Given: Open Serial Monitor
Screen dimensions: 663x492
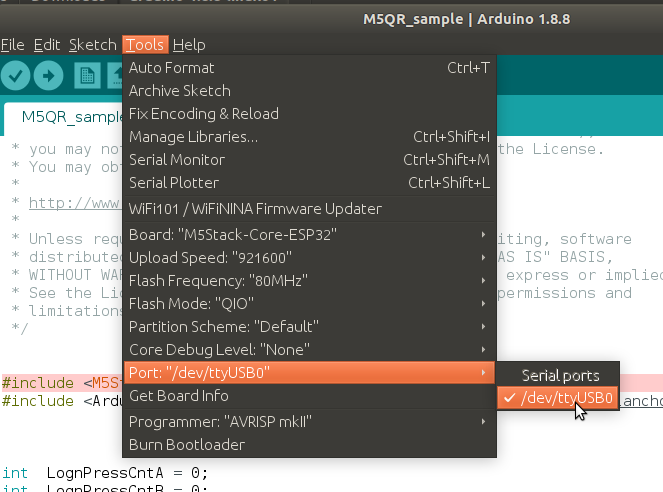Looking at the screenshot, I should coord(309,160).
